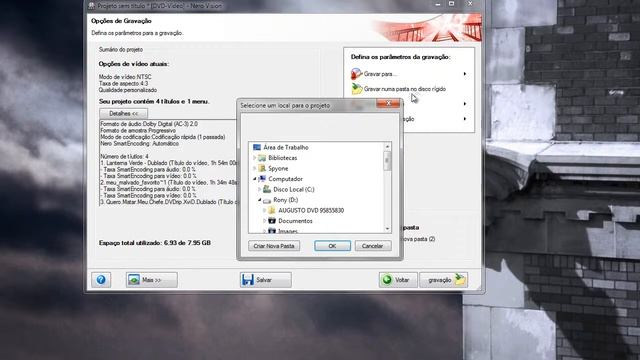This screenshot has width=640, height=360.
Task: Expand the Disco Local (C:) node
Action: 260,189
